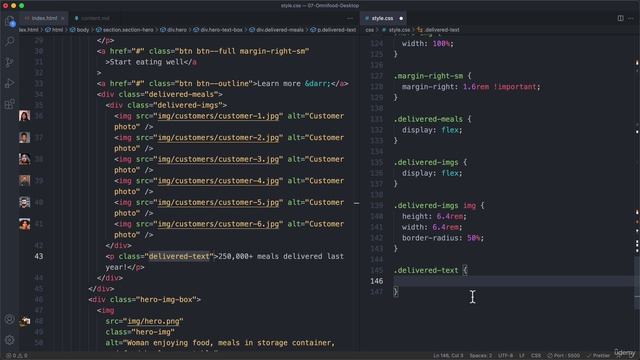This screenshot has width=640, height=360.
Task: Click the border-radius: 50% declaration
Action: point(443,238)
